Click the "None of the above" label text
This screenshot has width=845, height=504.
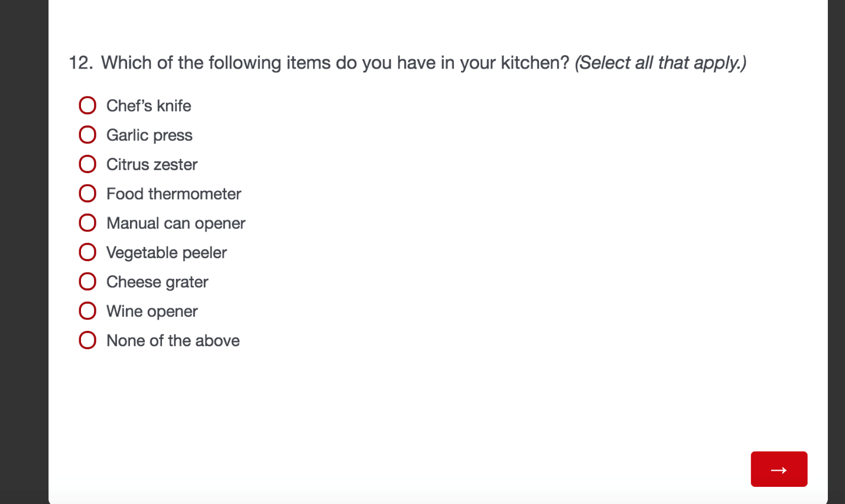pos(173,341)
